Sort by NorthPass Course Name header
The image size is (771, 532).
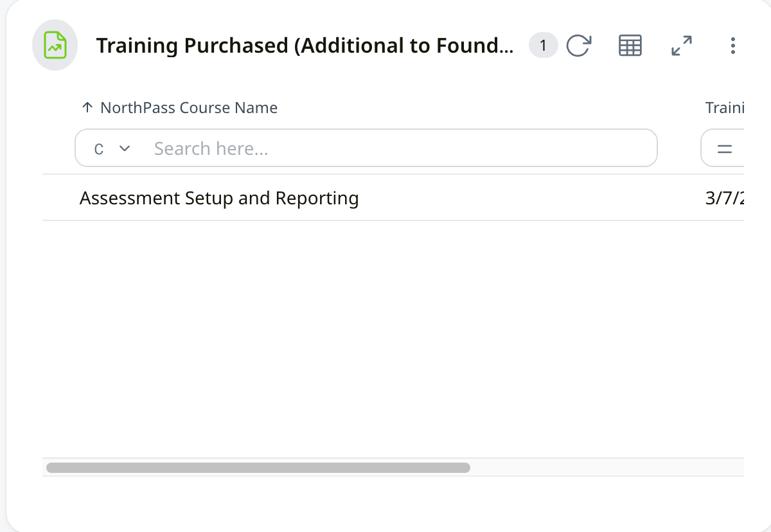coord(189,108)
